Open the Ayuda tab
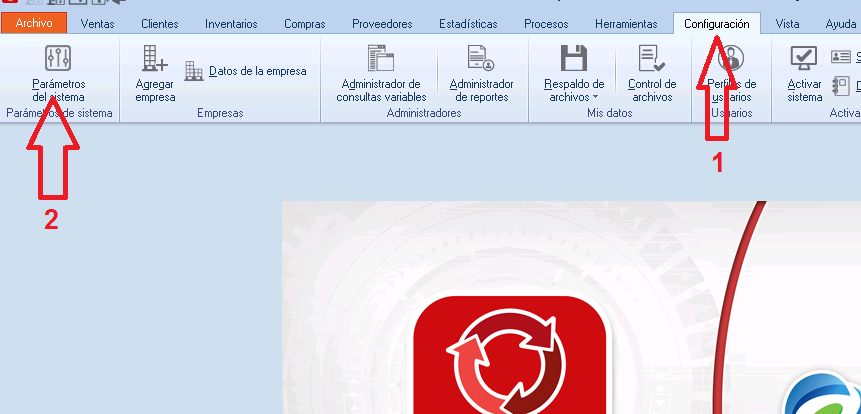 coord(841,24)
